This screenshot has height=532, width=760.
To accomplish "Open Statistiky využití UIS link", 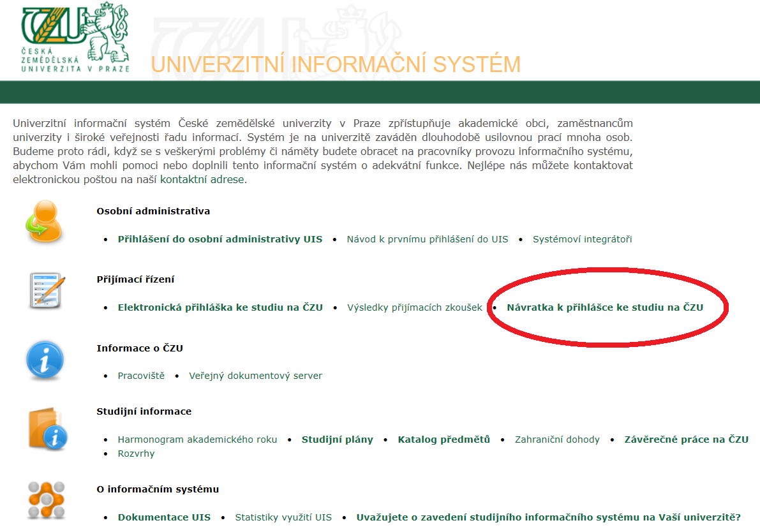I will pyautogui.click(x=283, y=517).
